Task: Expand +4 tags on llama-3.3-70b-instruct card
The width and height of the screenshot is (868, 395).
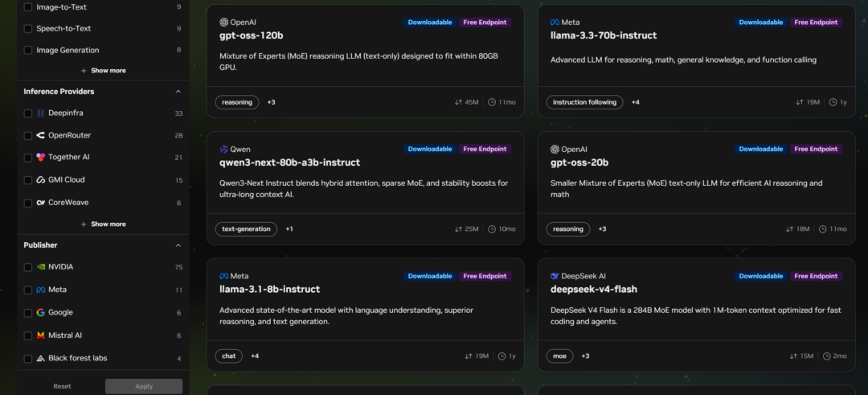Action: coord(636,102)
